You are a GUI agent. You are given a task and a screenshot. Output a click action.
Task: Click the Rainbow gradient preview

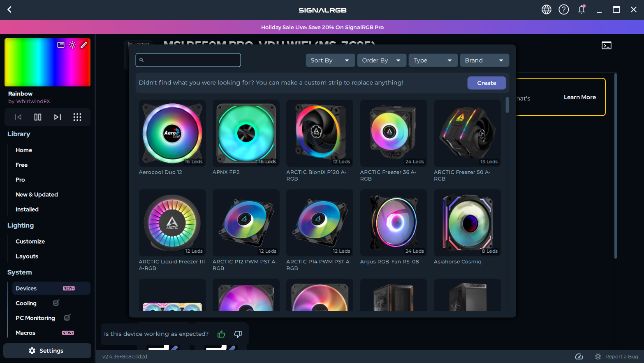[47, 63]
